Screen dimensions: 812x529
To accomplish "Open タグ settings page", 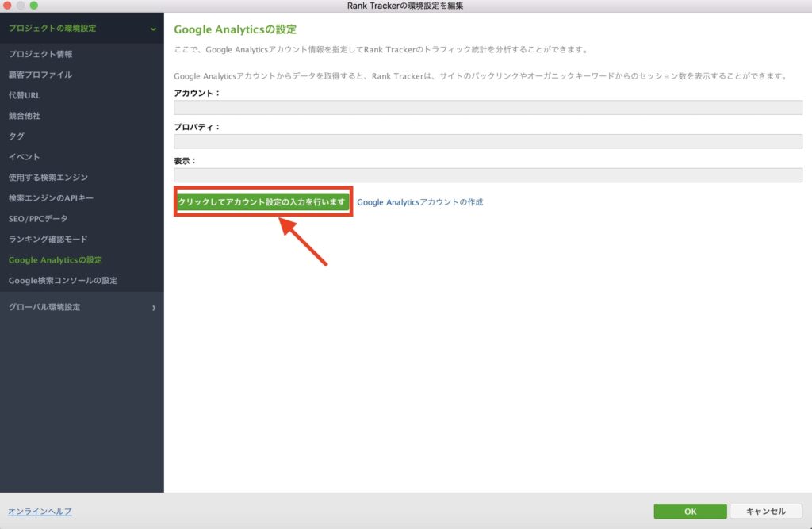I will pos(17,136).
